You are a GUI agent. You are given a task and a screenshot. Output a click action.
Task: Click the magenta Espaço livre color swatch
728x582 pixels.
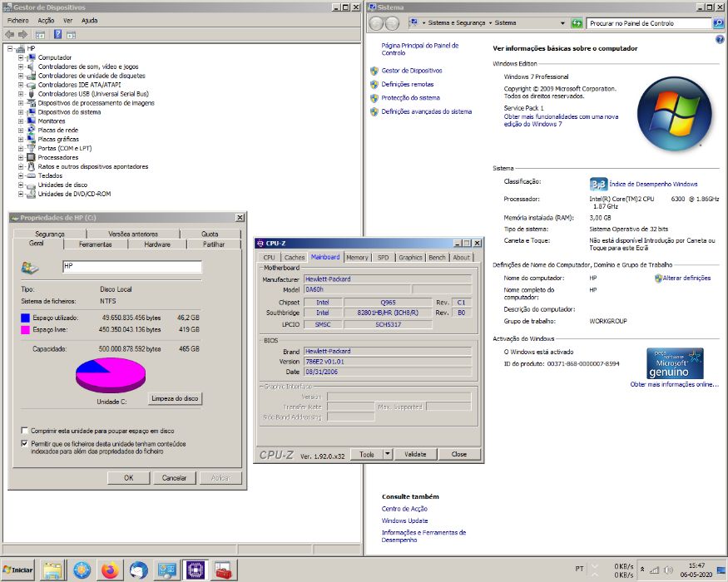[25, 330]
